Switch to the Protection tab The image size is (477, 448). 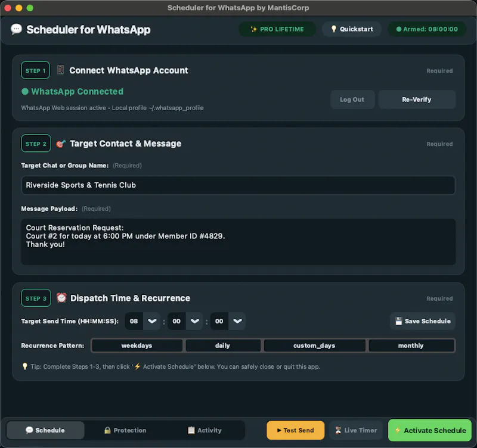[125, 430]
